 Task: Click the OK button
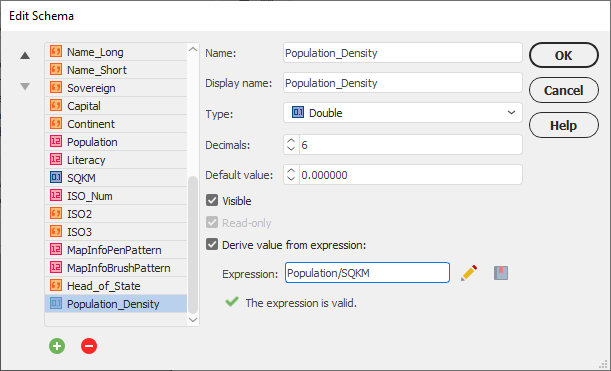pos(563,55)
